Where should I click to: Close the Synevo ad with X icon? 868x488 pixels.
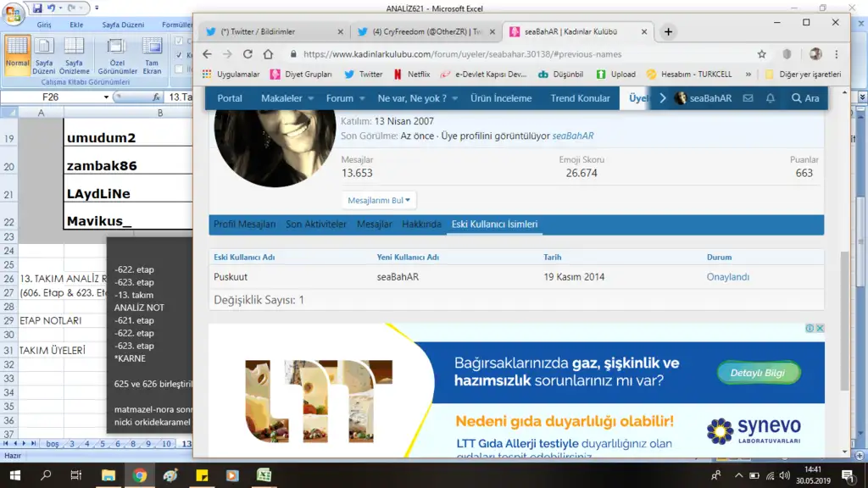(820, 328)
